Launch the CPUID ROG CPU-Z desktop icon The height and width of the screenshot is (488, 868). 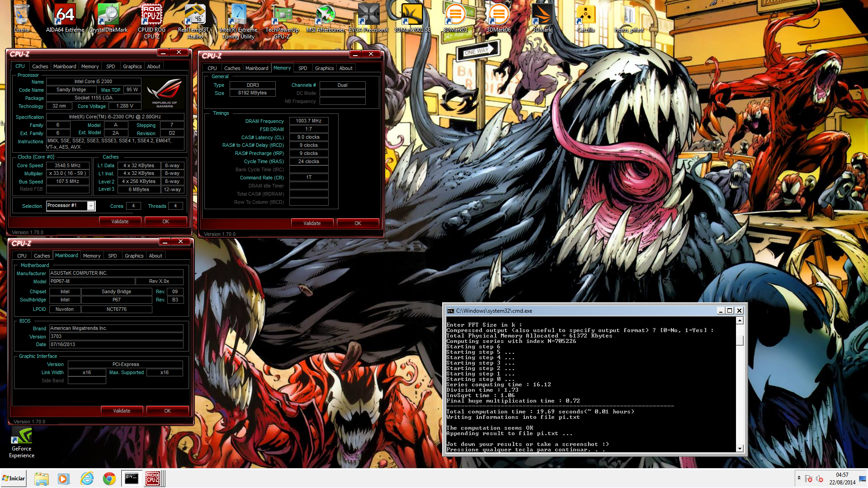coord(151,21)
